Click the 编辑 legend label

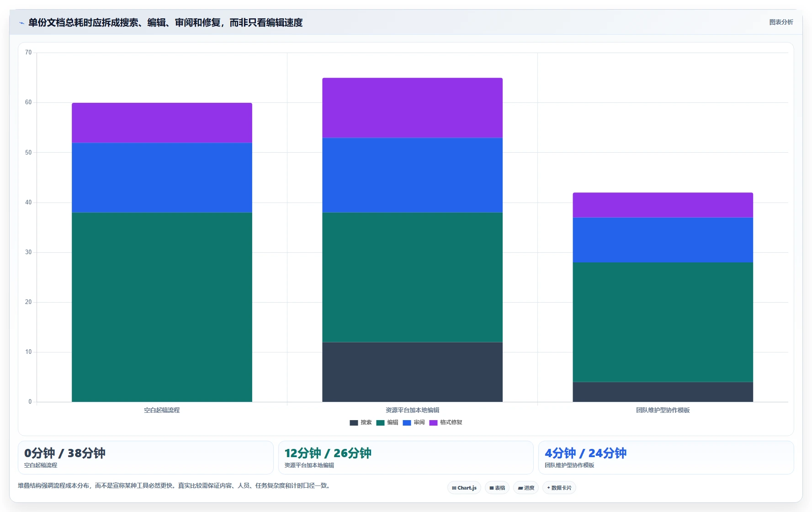click(x=393, y=422)
